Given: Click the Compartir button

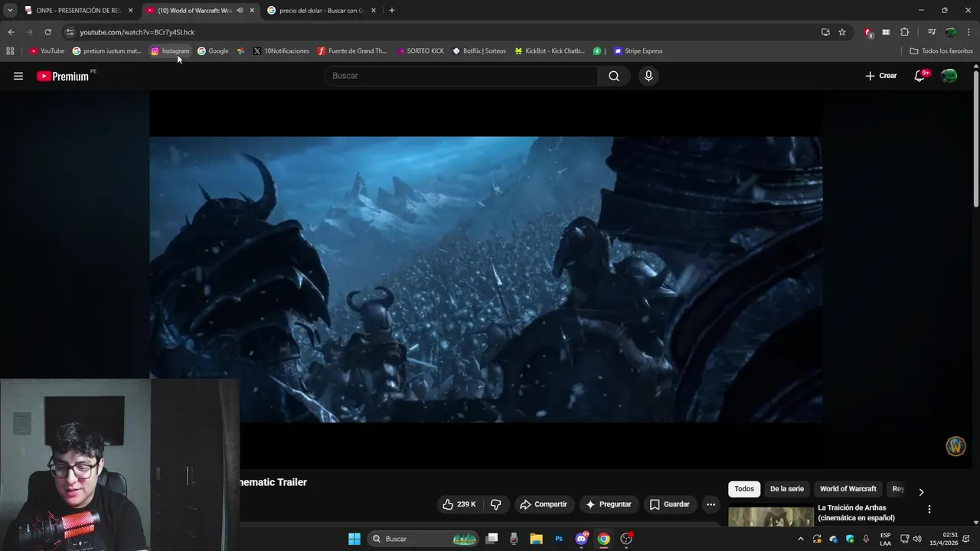Looking at the screenshot, I should (x=544, y=504).
